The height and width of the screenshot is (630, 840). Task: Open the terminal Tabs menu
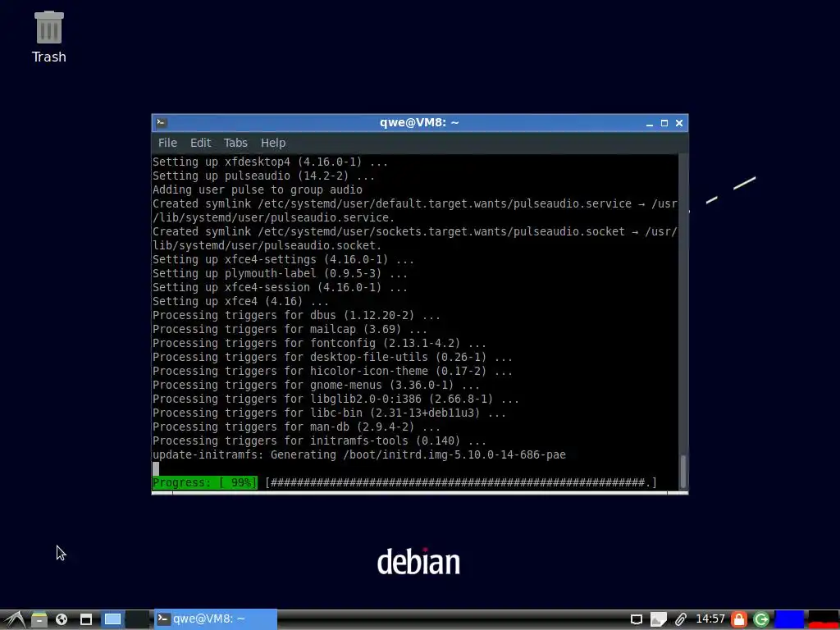[x=235, y=143]
